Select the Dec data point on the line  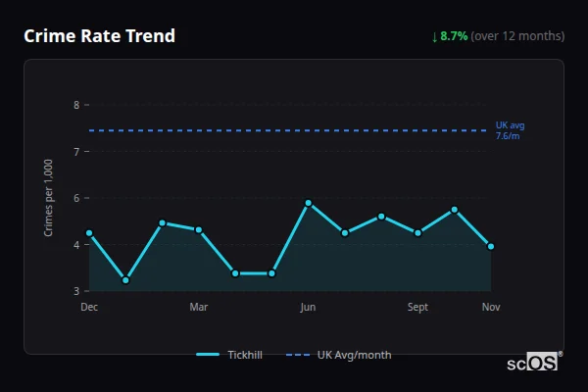[x=89, y=233]
